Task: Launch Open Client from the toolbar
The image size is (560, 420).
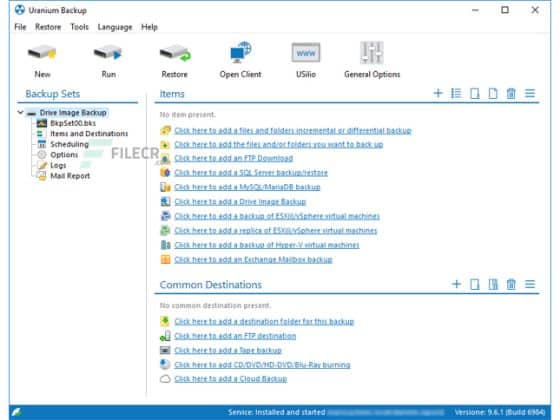Action: pos(240,52)
